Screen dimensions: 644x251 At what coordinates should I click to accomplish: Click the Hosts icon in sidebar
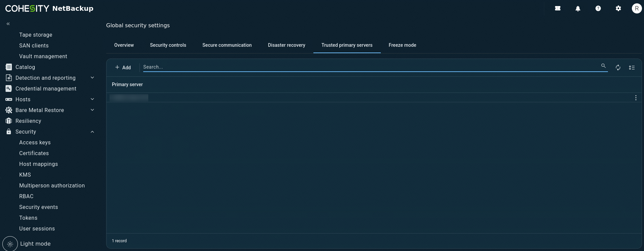9,99
